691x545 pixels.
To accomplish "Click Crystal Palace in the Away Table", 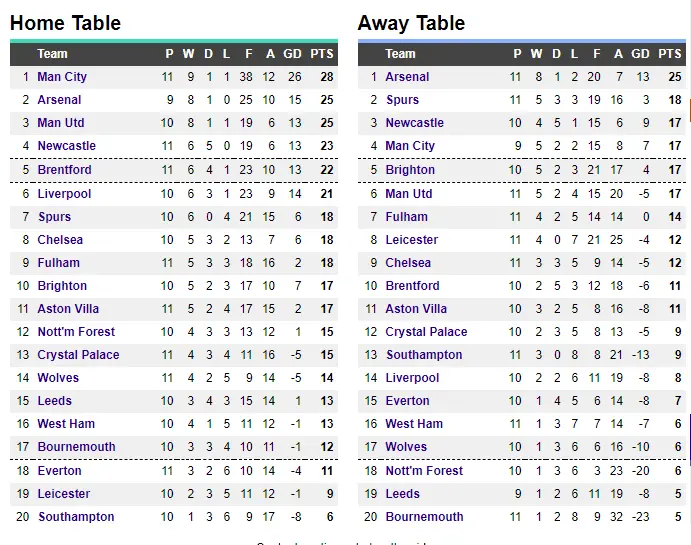I will (x=426, y=332).
